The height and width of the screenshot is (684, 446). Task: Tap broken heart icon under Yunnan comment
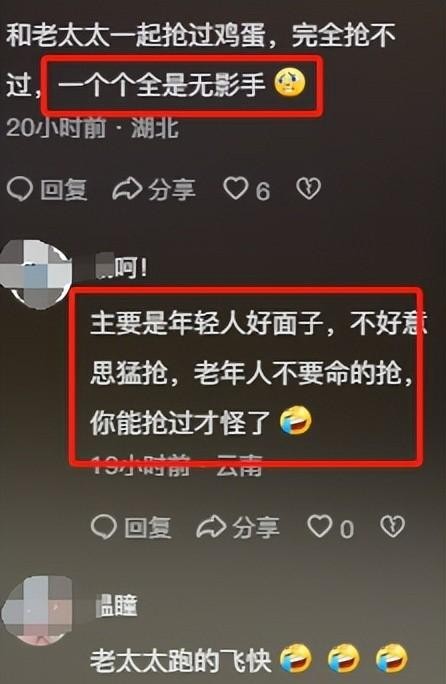point(392,527)
